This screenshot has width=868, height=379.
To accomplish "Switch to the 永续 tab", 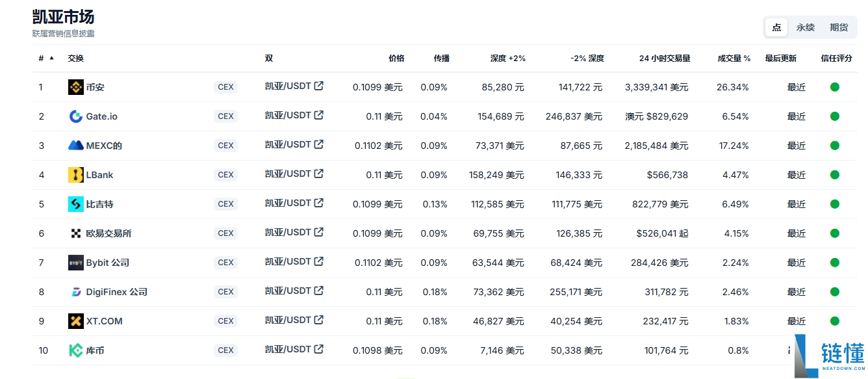I will point(806,27).
